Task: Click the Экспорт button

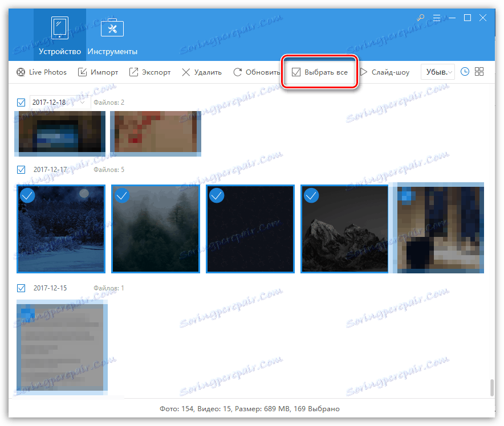Action: 150,72
